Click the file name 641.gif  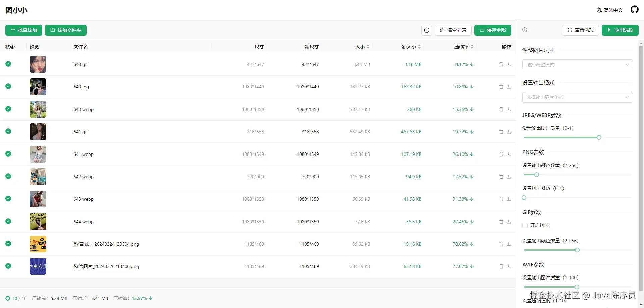click(x=81, y=132)
